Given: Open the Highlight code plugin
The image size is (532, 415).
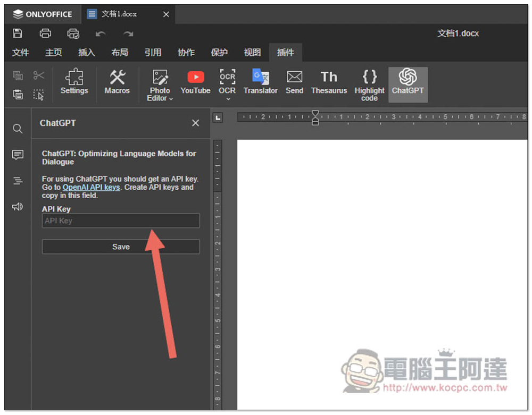Looking at the screenshot, I should tap(369, 85).
